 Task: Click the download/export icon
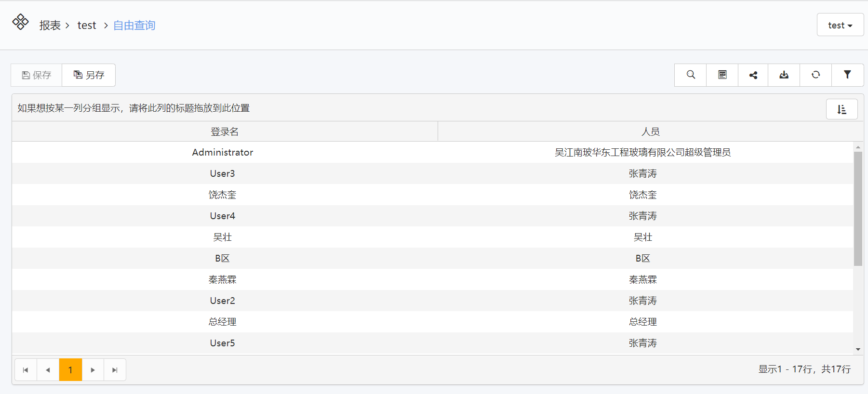pyautogui.click(x=784, y=75)
